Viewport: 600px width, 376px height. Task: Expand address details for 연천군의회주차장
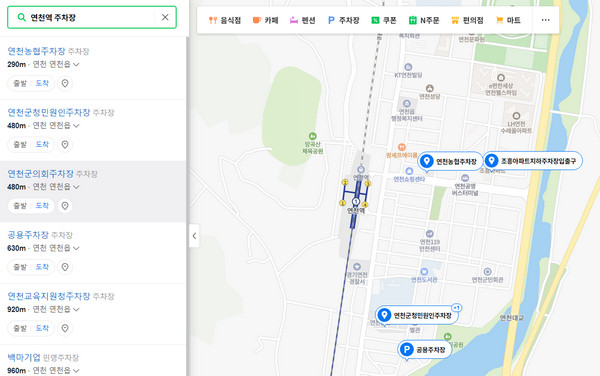[76, 187]
